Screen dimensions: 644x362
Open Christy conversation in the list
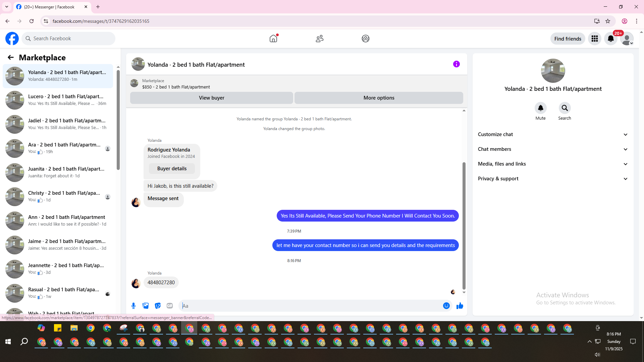tap(58, 196)
